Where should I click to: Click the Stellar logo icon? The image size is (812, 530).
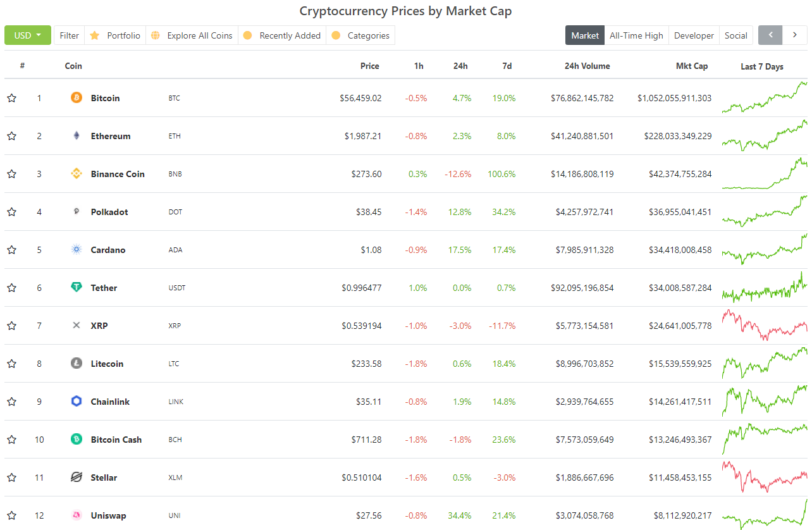(77, 478)
